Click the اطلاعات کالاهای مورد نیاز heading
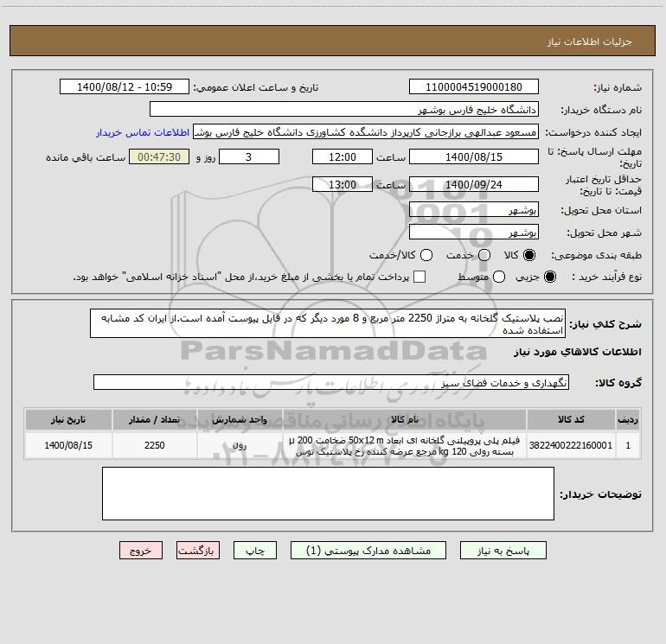The height and width of the screenshot is (644, 666). point(577,352)
